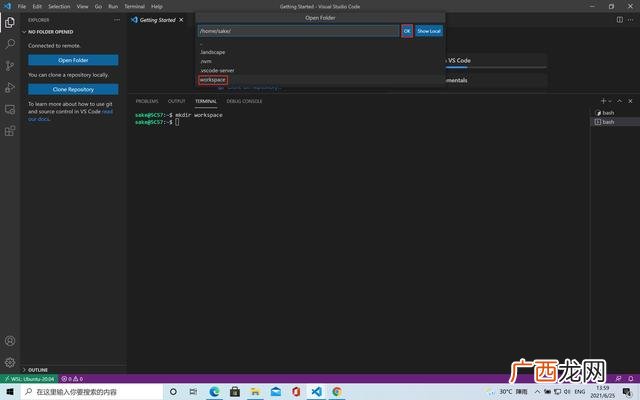Open the Office app from taskbar

pyautogui.click(x=296, y=392)
